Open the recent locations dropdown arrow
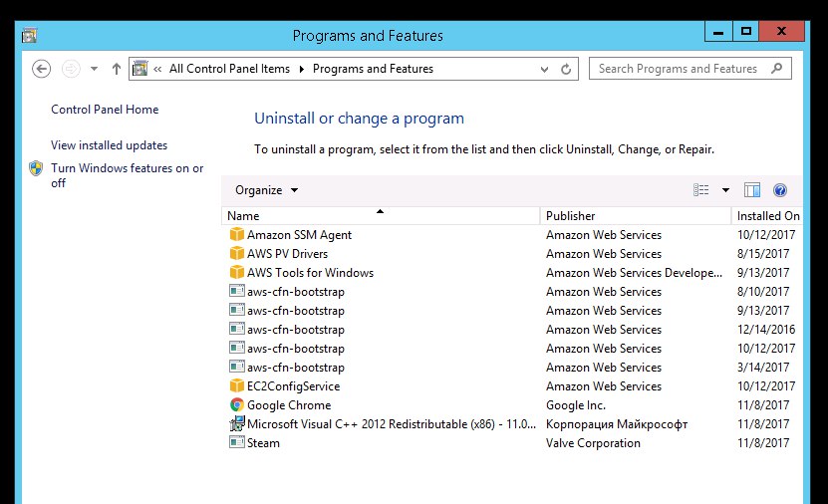Viewport: 828px width, 504px height. coord(94,69)
